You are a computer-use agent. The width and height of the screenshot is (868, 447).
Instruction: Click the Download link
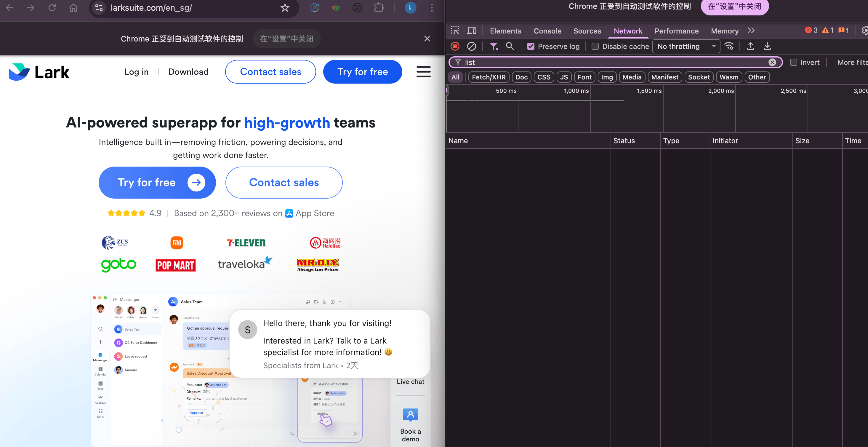pyautogui.click(x=188, y=72)
